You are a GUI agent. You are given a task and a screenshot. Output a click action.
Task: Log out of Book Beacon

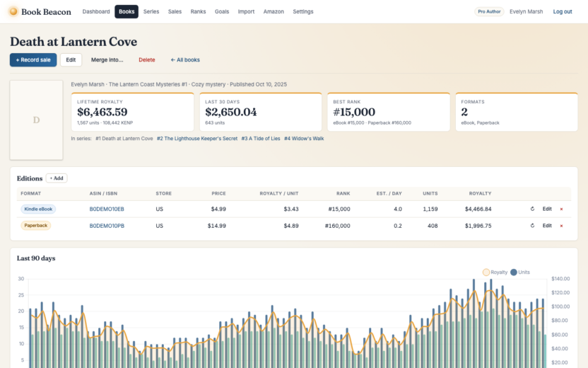(563, 11)
